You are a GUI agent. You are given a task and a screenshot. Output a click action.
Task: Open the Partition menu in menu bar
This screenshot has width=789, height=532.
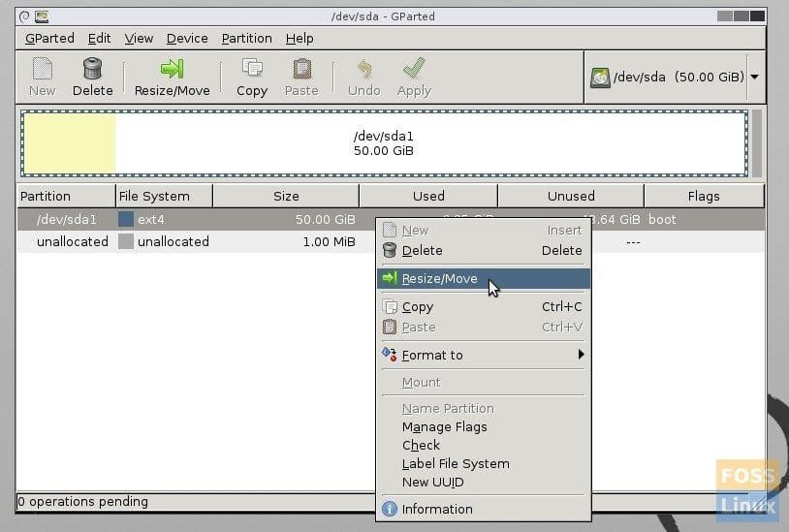tap(246, 38)
